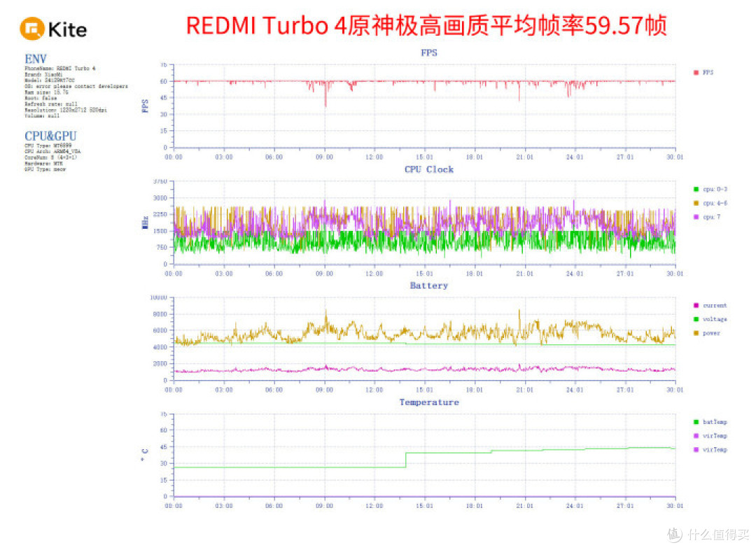Image resolution: width=756 pixels, height=550 pixels.
Task: Click the CoreNum 8 (4+3+1) line
Action: coord(50,157)
